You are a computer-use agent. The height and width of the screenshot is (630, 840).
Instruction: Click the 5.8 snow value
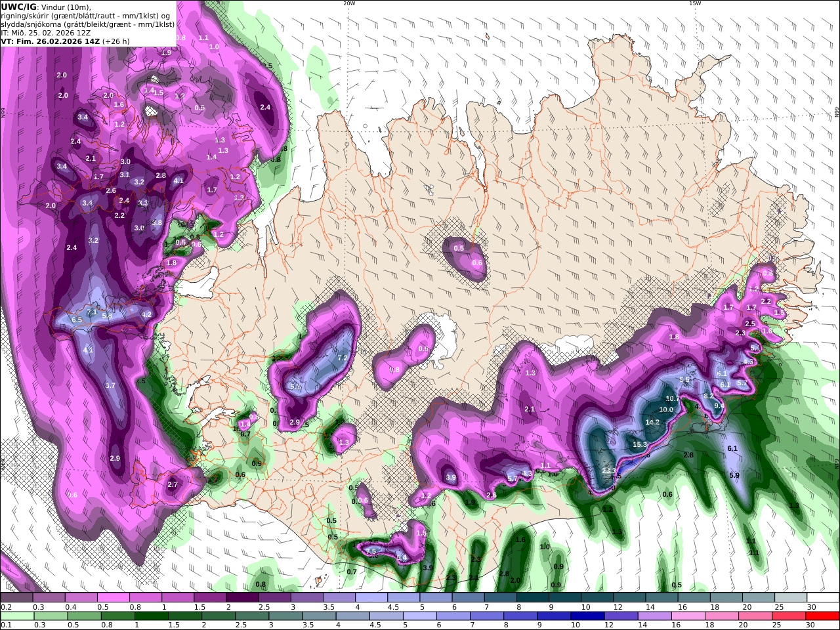click(108, 316)
